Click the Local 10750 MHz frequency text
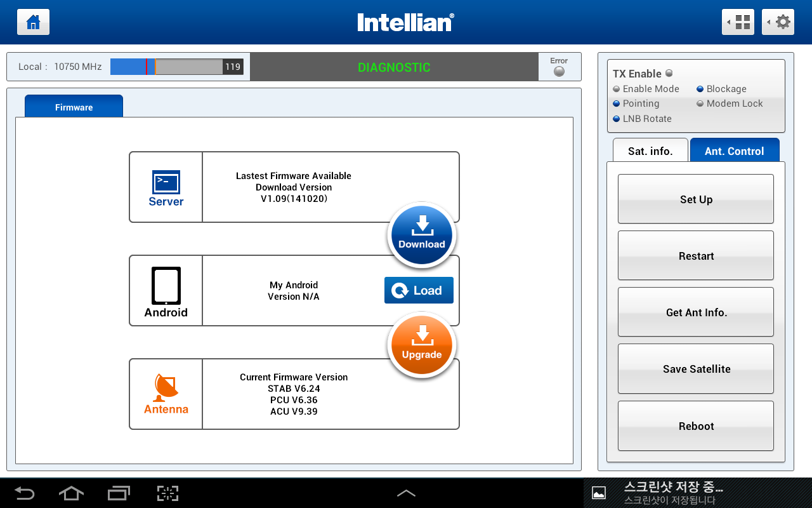The width and height of the screenshot is (812, 508). pyautogui.click(x=60, y=67)
